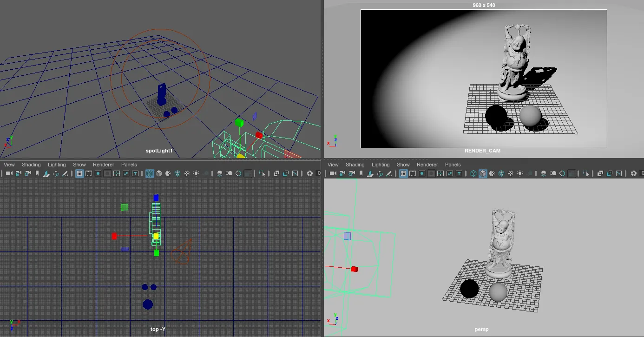
Task: Open Panels menu in persp panel
Action: tap(453, 165)
